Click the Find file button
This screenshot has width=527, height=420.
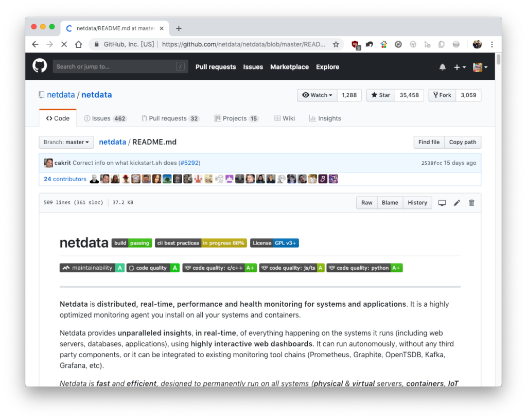429,142
